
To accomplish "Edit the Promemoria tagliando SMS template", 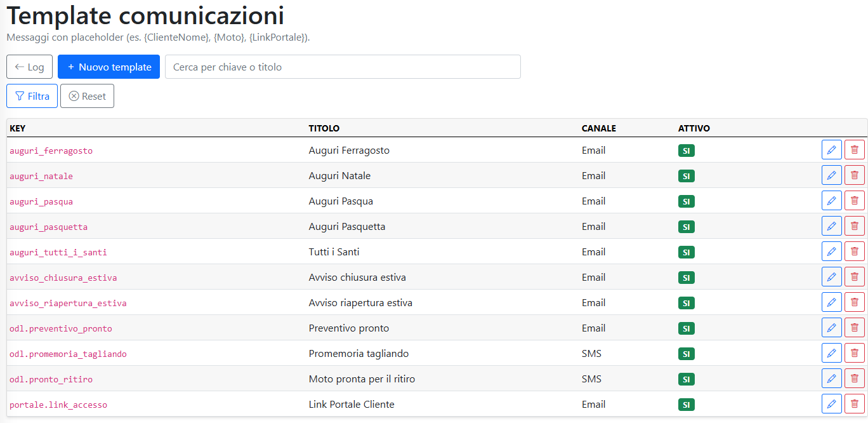I will click(x=831, y=353).
